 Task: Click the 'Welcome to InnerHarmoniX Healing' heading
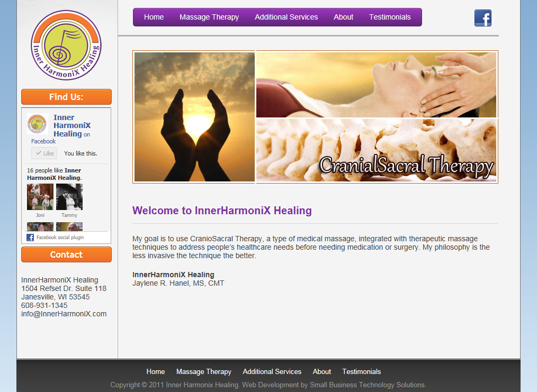coord(222,211)
